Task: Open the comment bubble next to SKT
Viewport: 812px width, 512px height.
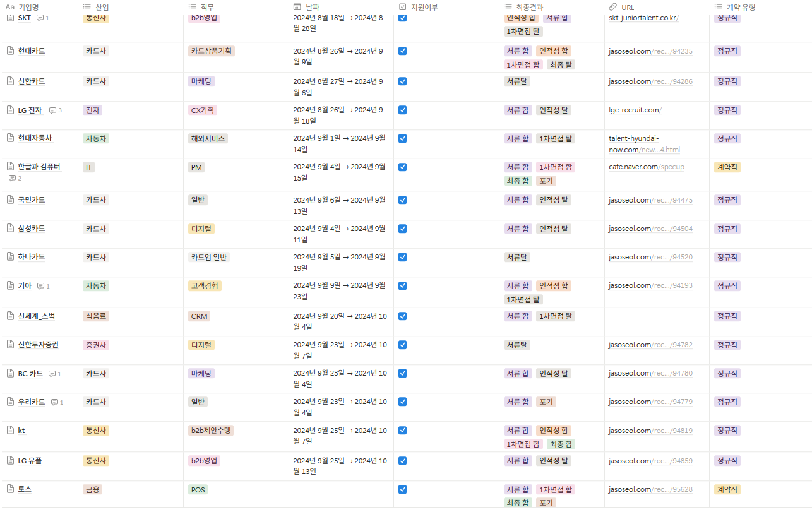Action: [42, 18]
